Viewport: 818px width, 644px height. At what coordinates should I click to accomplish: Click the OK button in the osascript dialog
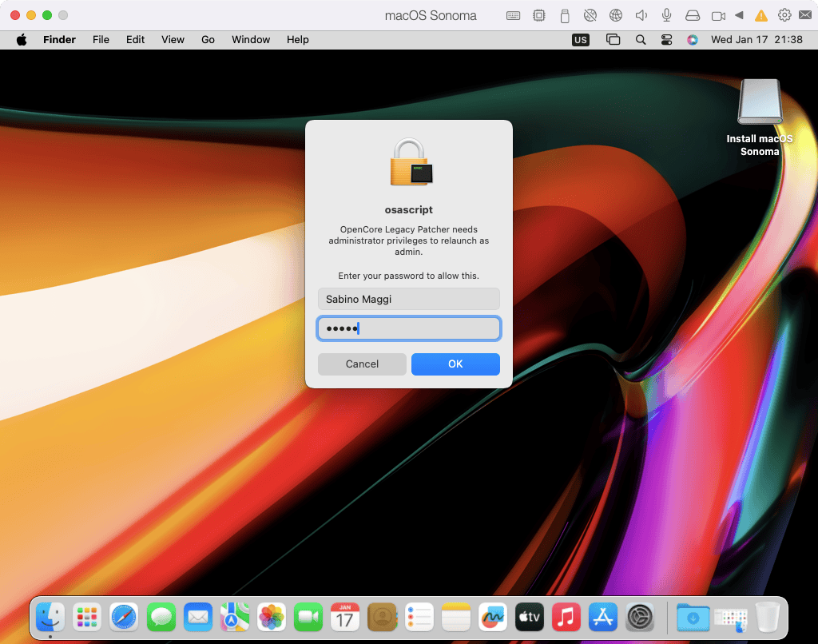(455, 364)
